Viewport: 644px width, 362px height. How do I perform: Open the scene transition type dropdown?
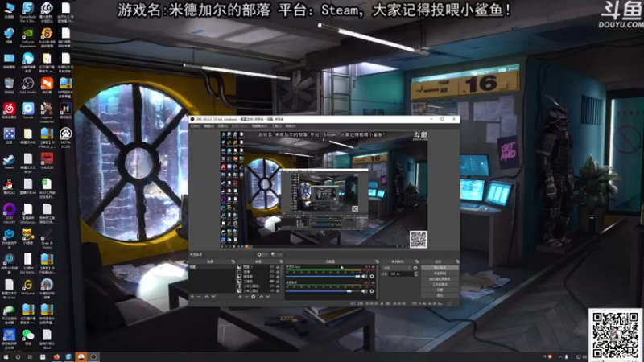click(397, 268)
